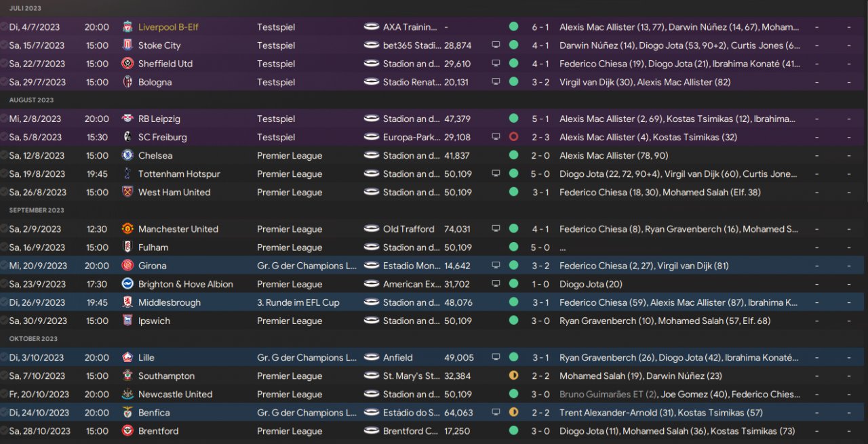Click the Manchester United club badge
This screenshot has width=868, height=444.
(127, 229)
